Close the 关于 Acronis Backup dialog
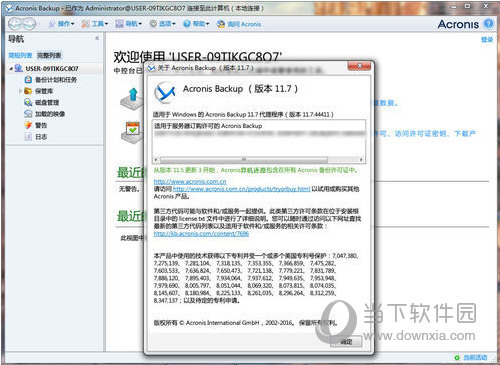Image resolution: width=500 pixels, height=365 pixels. point(359,66)
